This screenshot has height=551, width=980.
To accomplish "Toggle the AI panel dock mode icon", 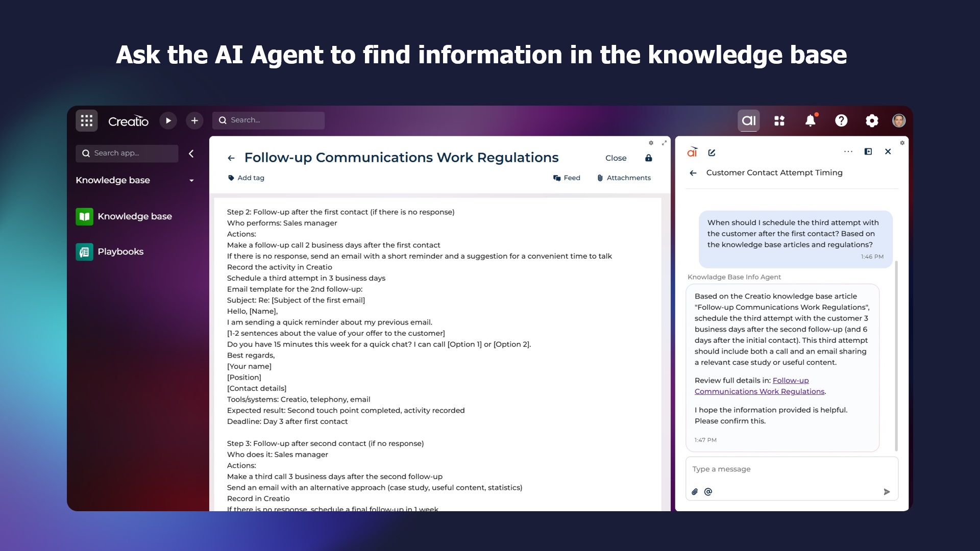I will (868, 152).
